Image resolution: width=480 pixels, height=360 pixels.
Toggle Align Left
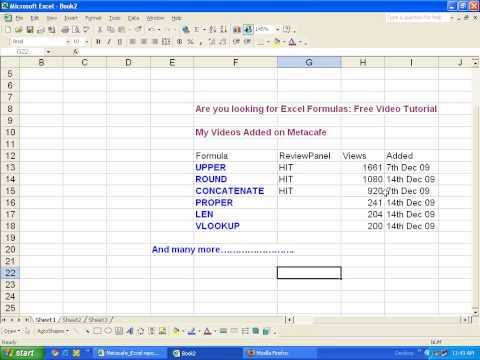[x=133, y=42]
